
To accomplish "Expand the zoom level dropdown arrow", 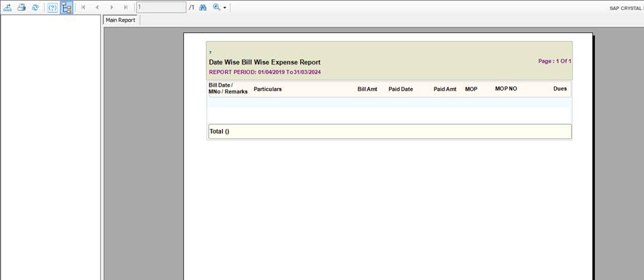I will click(225, 7).
